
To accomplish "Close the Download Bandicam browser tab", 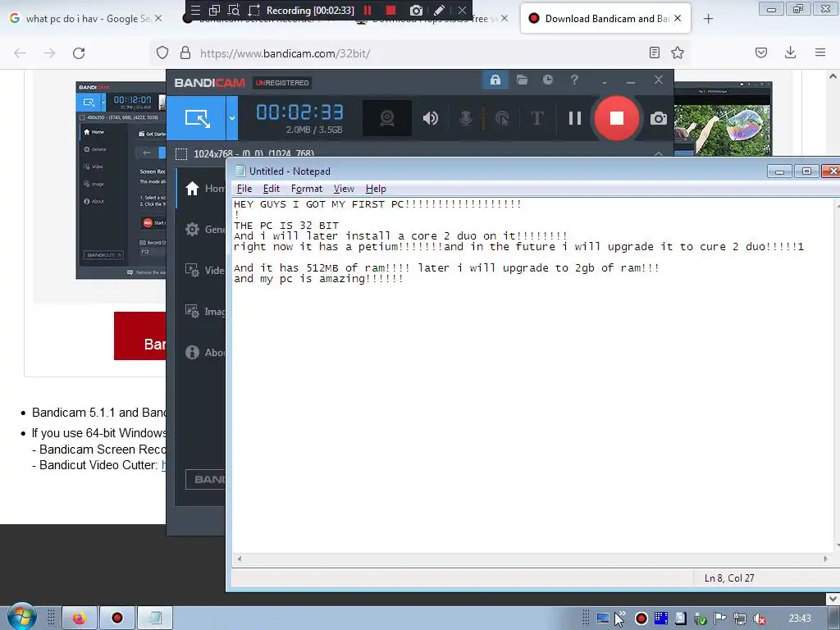I will point(678,18).
